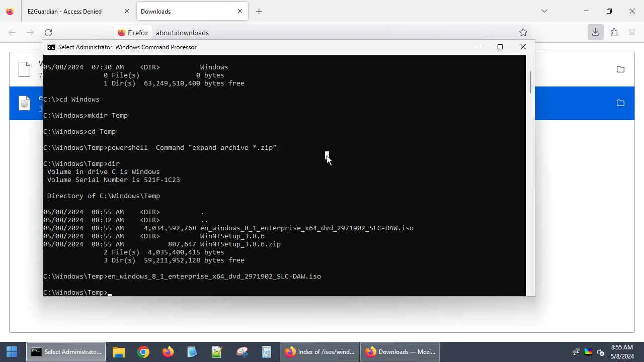Close the E2Guardian - Access Denied tab
Viewport: 644px width, 362px height.
[127, 11]
